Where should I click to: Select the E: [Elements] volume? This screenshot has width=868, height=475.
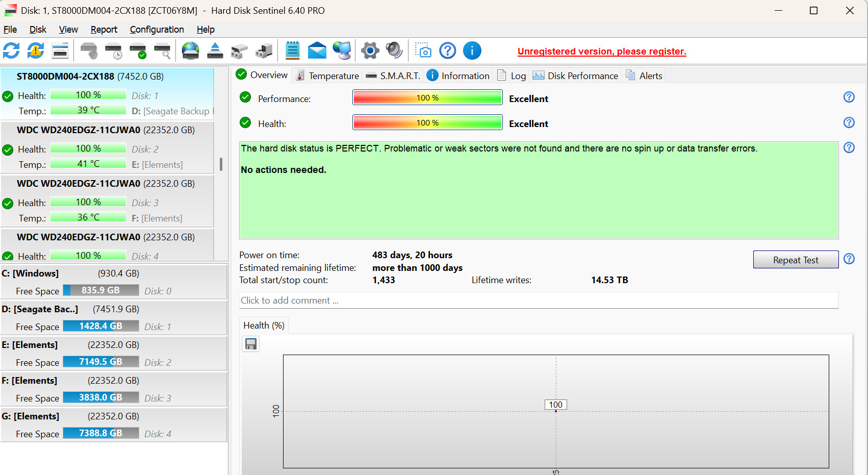pos(114,353)
